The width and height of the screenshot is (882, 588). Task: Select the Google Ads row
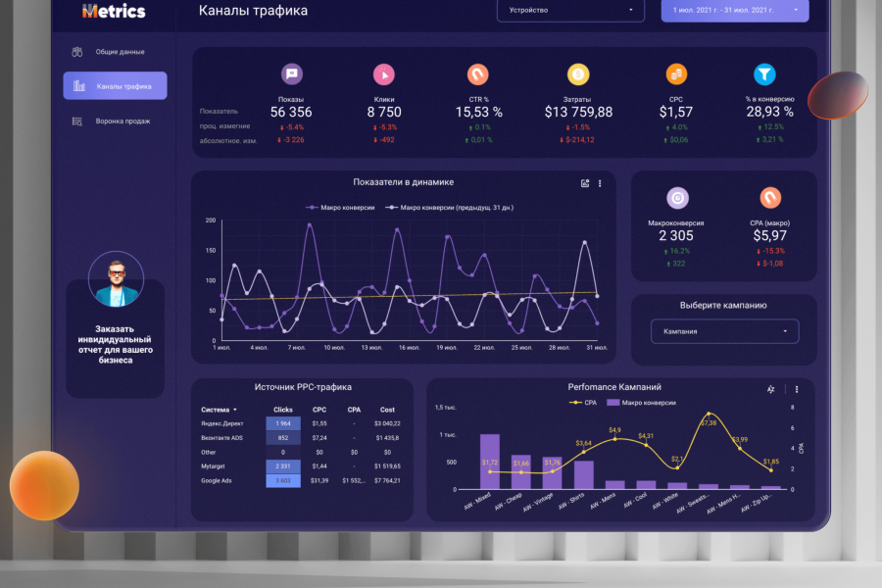301,480
